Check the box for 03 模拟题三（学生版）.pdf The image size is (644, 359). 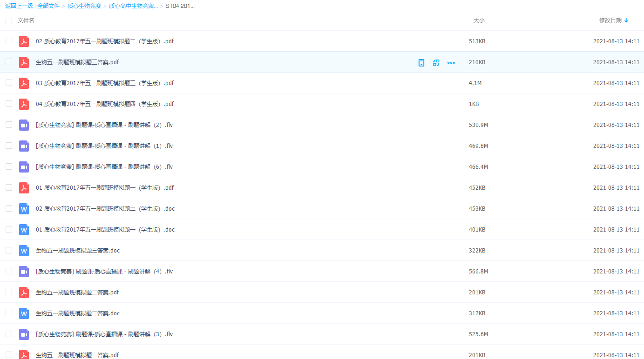click(x=9, y=83)
